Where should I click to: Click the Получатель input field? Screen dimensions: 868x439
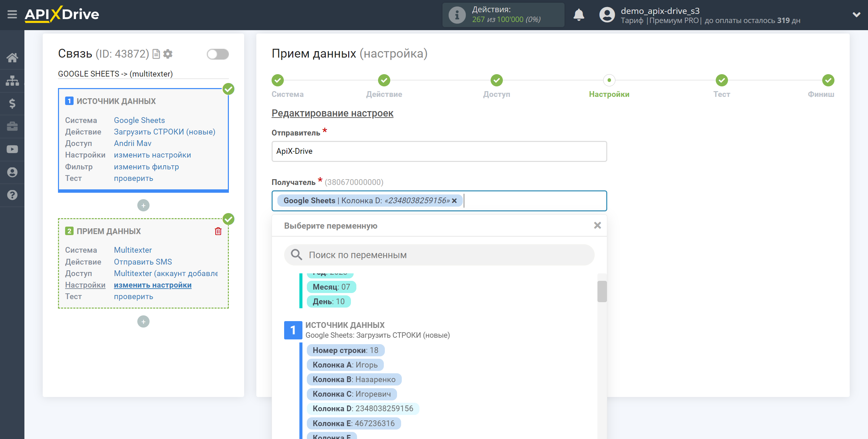pyautogui.click(x=439, y=201)
